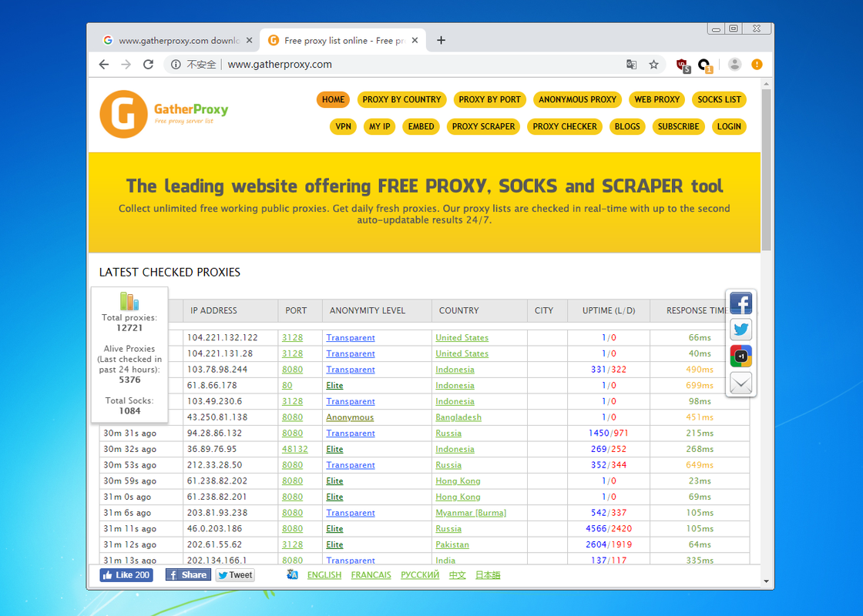863x616 pixels.
Task: Click uptime value 4566/2420
Action: (x=609, y=528)
